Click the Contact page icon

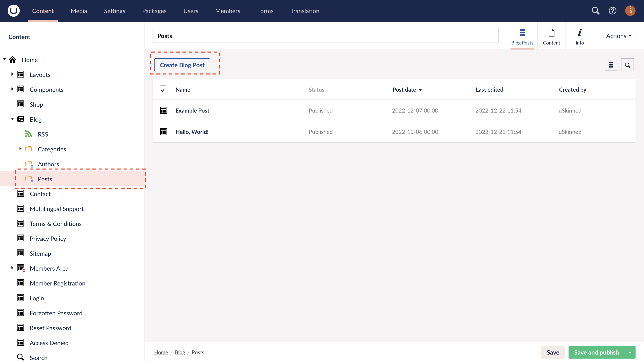[x=21, y=194]
